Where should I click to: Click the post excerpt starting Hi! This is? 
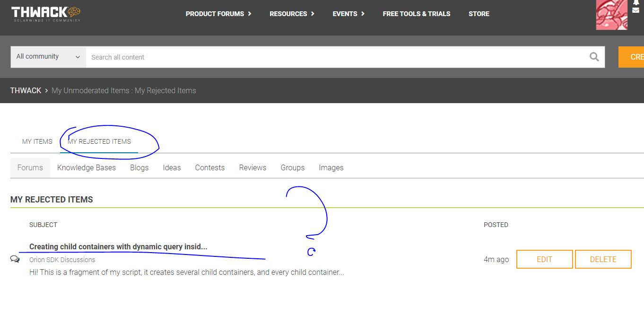pos(186,272)
